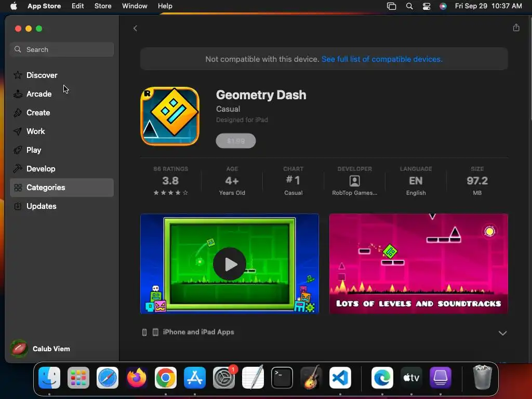The width and height of the screenshot is (532, 399).
Task: Open the Apple menu
Action: coord(14,6)
